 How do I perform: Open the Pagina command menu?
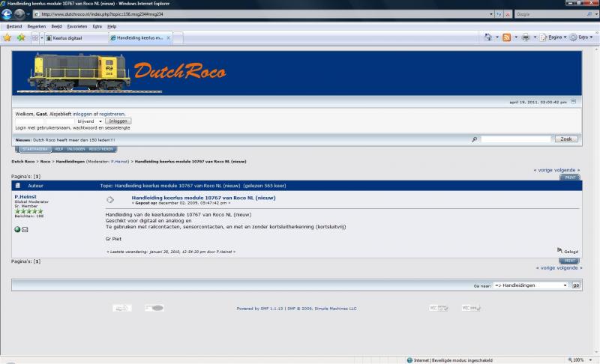pos(553,37)
